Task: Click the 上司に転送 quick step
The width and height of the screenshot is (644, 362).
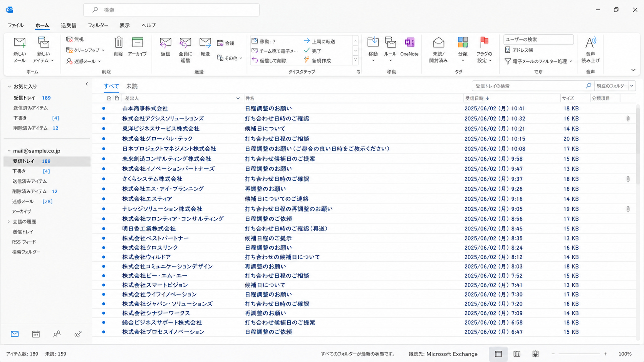Action: point(319,41)
